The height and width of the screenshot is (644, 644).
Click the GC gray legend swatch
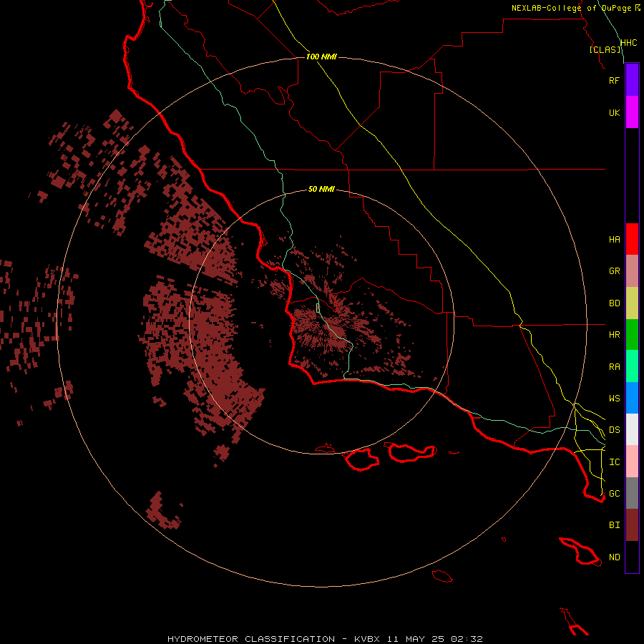tap(632, 493)
